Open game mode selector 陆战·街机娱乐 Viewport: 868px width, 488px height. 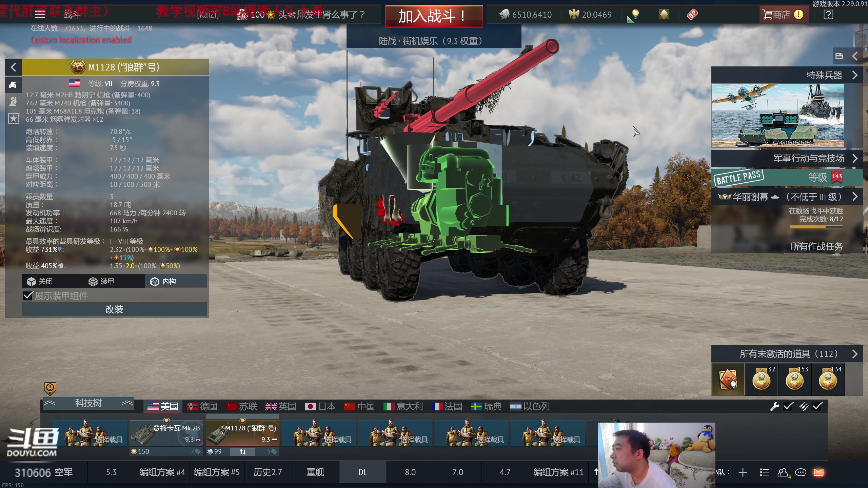point(434,41)
